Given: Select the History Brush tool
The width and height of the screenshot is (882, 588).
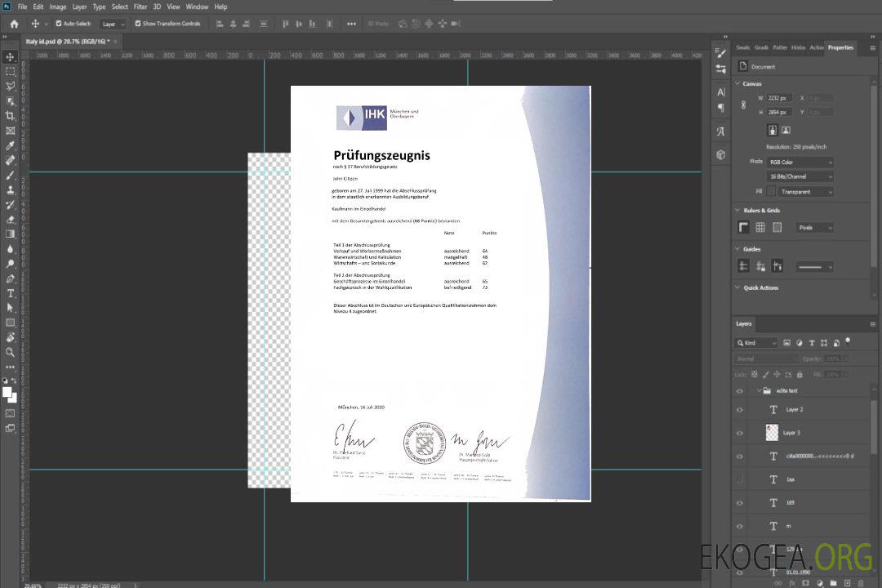Looking at the screenshot, I should coord(10,205).
